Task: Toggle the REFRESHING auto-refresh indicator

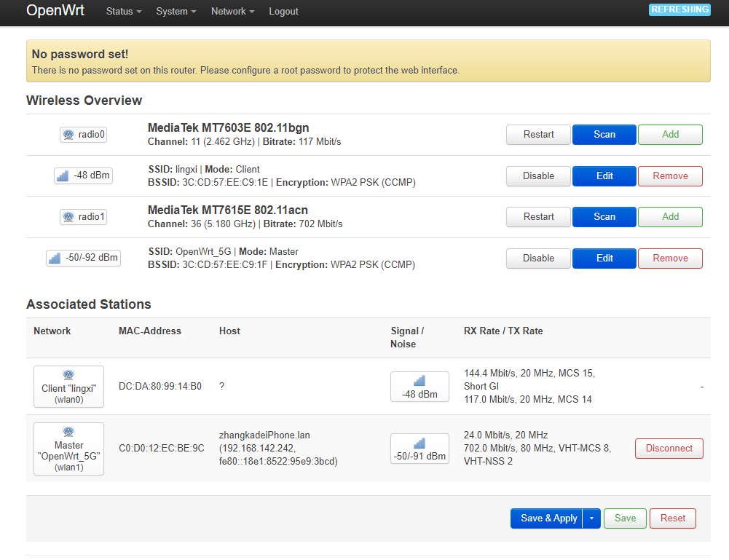Action: click(679, 9)
